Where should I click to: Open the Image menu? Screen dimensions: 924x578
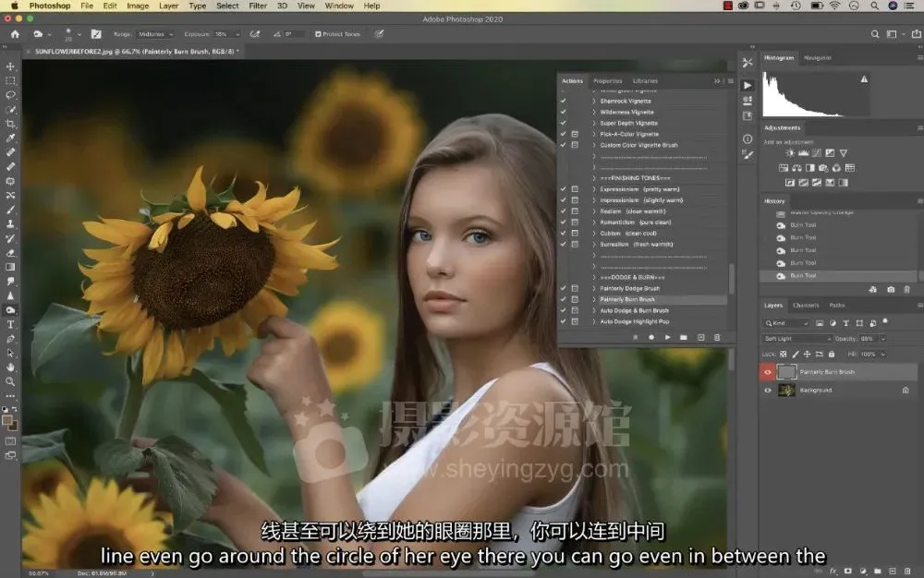point(138,6)
